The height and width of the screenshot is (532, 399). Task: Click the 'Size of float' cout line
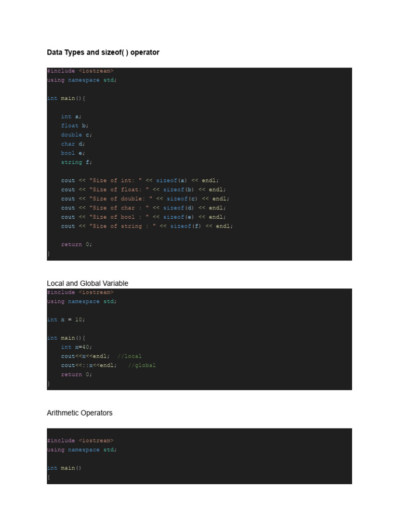(143, 190)
